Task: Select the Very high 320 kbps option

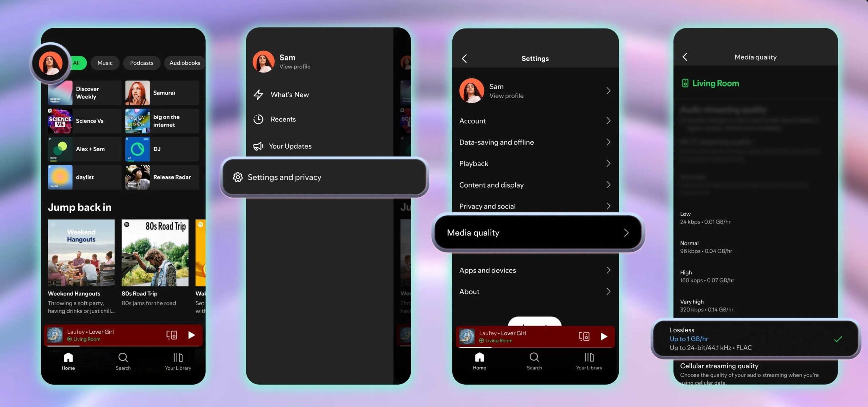Action: tap(707, 306)
